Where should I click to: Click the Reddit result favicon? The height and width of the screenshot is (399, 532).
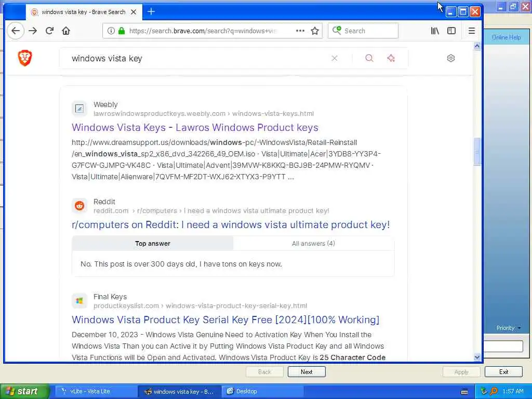point(79,206)
